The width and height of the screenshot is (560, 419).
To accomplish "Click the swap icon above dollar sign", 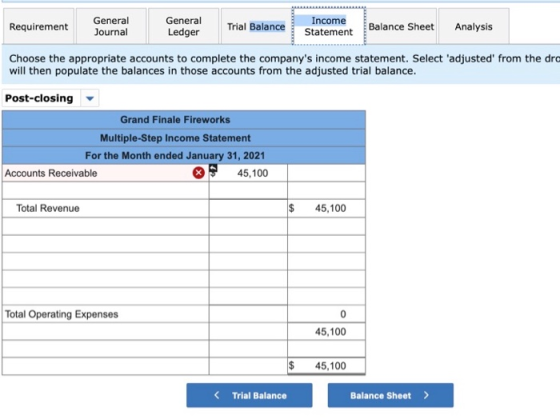I will point(213,168).
